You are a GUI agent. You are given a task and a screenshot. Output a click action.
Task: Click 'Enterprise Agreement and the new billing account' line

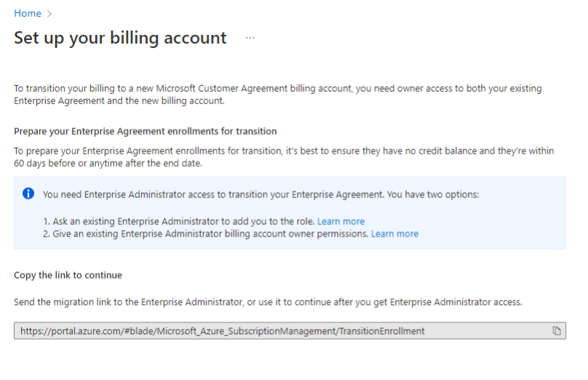coord(119,101)
